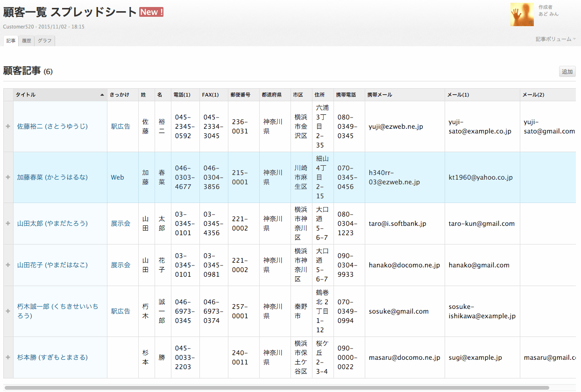Click the horizontal scrollbar at table bottom

(x=276, y=387)
